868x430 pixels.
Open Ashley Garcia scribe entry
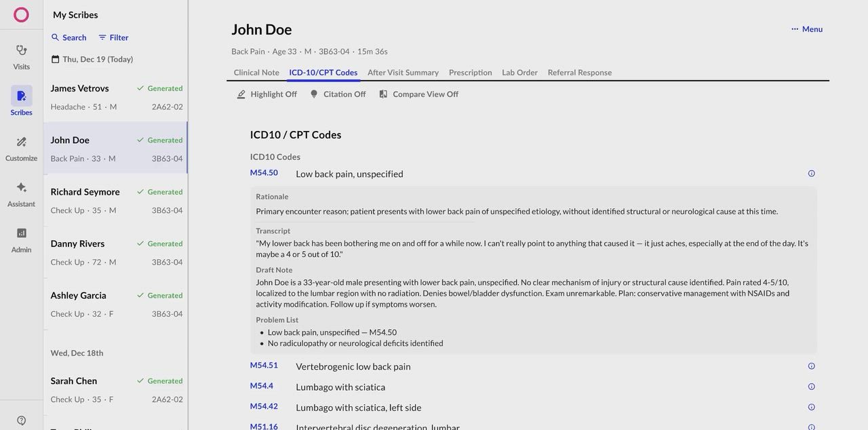click(116, 304)
